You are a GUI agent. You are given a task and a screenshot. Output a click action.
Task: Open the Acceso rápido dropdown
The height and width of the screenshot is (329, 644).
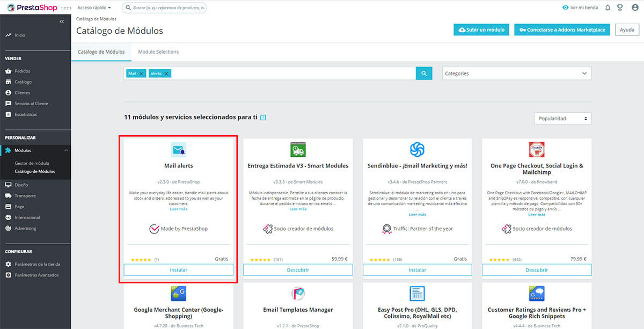94,8
